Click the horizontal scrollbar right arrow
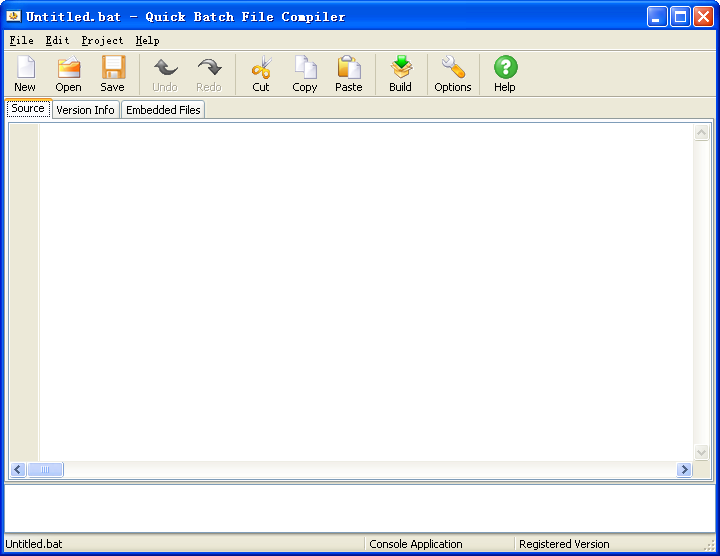This screenshot has width=720, height=556. (x=684, y=470)
